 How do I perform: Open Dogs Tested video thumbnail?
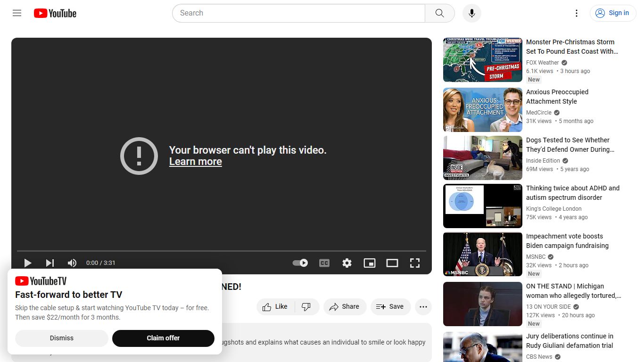[483, 158]
